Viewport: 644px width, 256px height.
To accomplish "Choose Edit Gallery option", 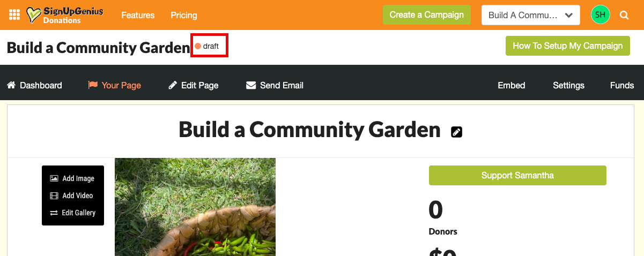I will click(x=72, y=213).
